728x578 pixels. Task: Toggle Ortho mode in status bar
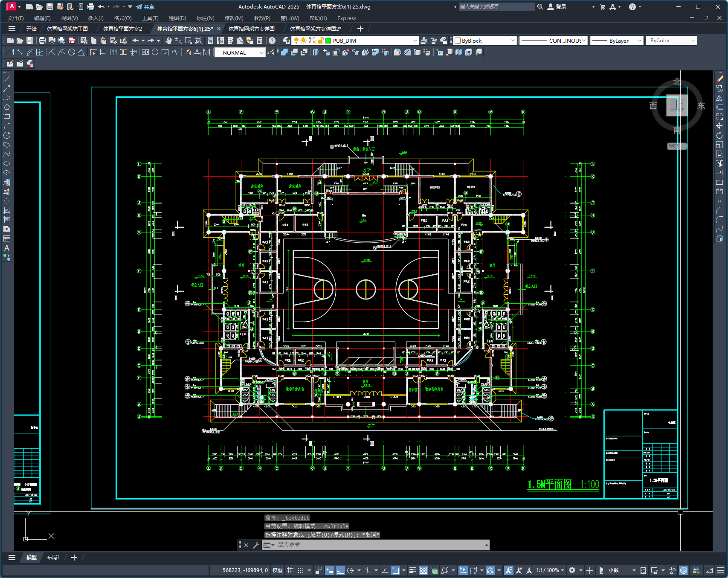(x=340, y=570)
